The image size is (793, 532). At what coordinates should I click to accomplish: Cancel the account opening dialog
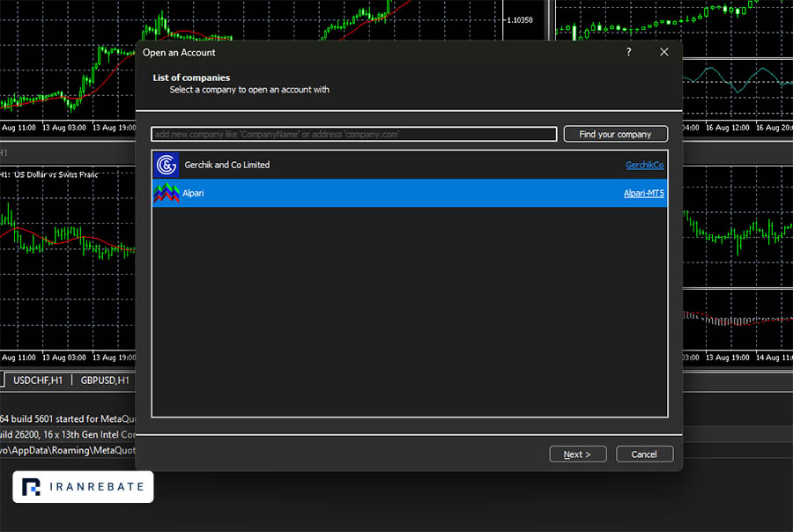pyautogui.click(x=644, y=454)
